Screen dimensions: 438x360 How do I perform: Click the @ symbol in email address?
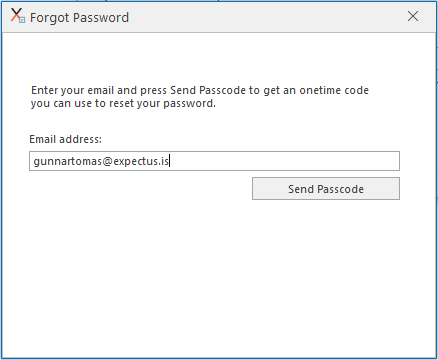click(x=108, y=161)
